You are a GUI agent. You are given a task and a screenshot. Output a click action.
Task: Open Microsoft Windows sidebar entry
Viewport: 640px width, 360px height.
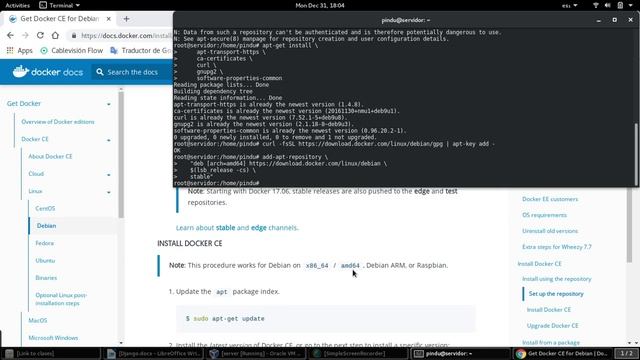(53, 338)
